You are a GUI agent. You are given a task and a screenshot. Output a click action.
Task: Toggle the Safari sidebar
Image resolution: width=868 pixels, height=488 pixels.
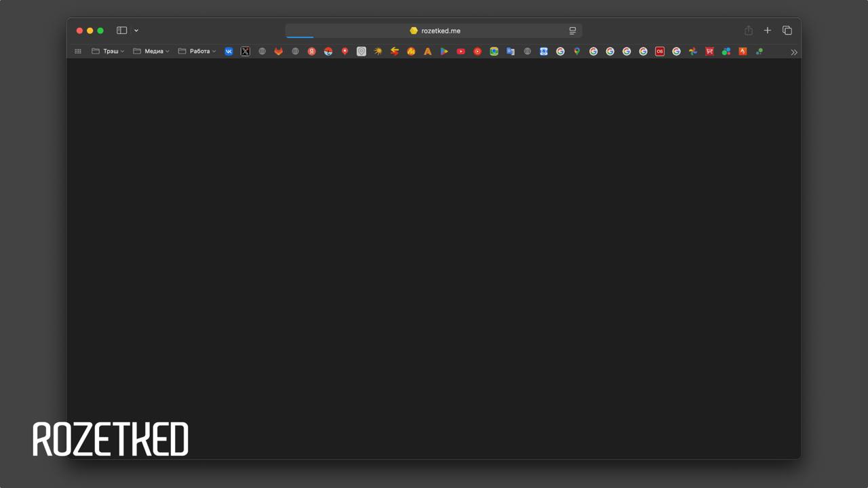click(x=122, y=30)
